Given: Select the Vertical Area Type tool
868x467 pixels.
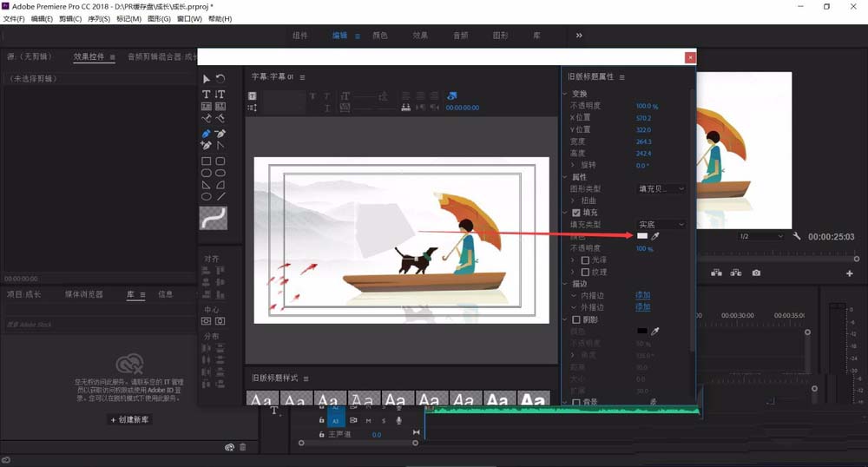Looking at the screenshot, I should coord(220,106).
